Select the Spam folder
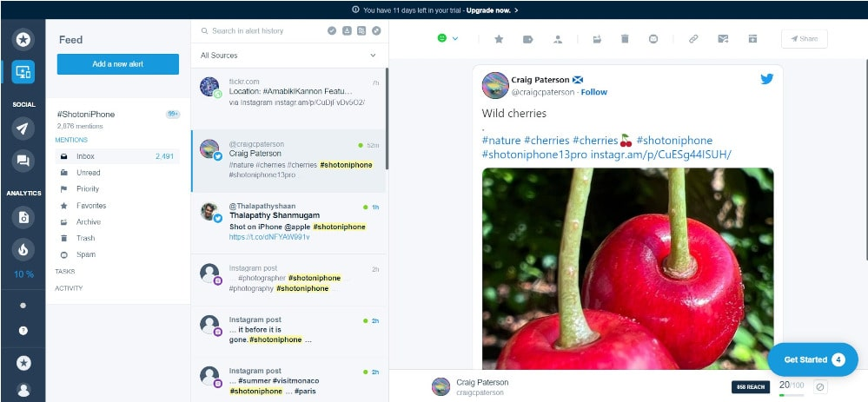Screen dimensions: 868x402 click(x=117, y=255)
